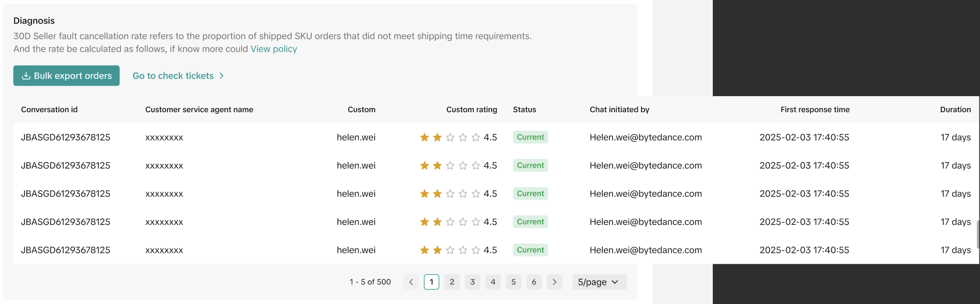Click the Duration column header
Image resolution: width=980 pixels, height=304 pixels.
[x=955, y=110]
